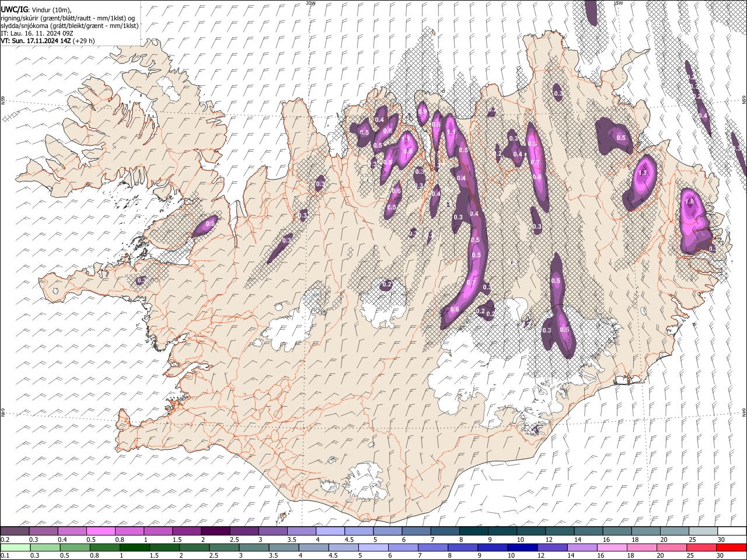Click the "15W" longitude label

click(619, 3)
